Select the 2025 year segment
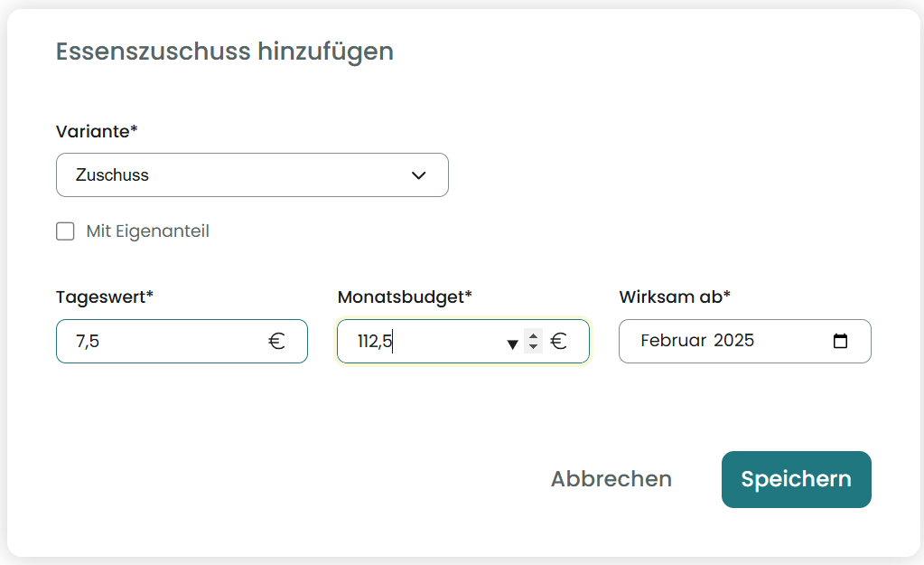This screenshot has height=565, width=924. (733, 341)
